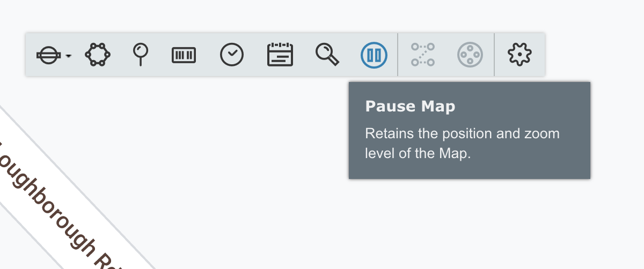
Task: Select the map pin marker tool
Action: tap(141, 55)
